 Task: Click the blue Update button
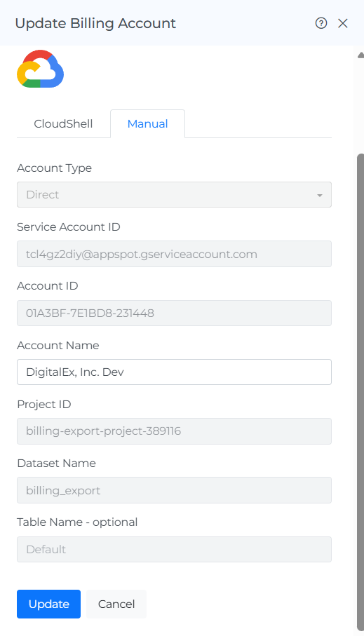pos(48,604)
